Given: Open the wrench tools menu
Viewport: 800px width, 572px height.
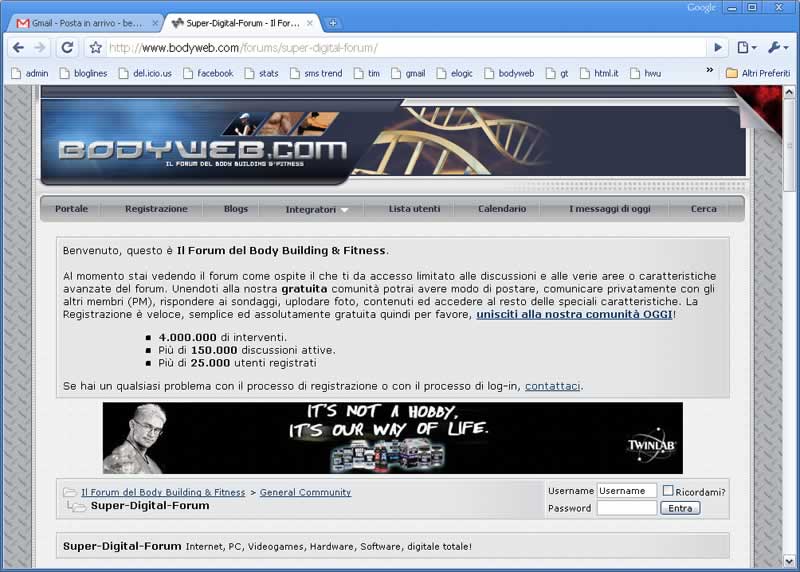Looking at the screenshot, I should pos(777,47).
